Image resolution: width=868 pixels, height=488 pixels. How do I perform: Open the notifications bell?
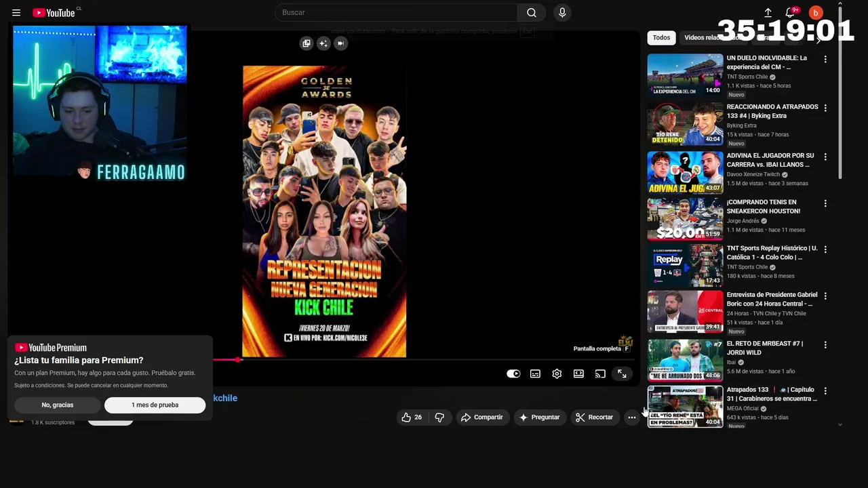791,12
